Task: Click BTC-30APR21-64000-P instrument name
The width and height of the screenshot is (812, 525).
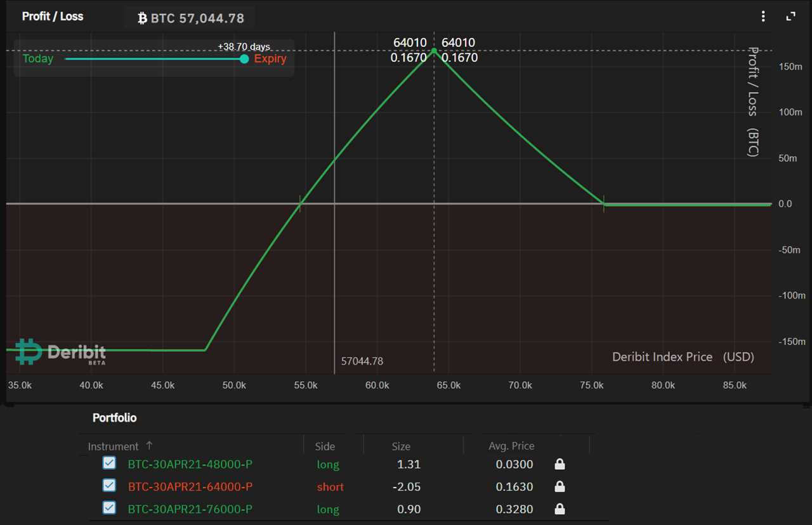Action: point(190,486)
